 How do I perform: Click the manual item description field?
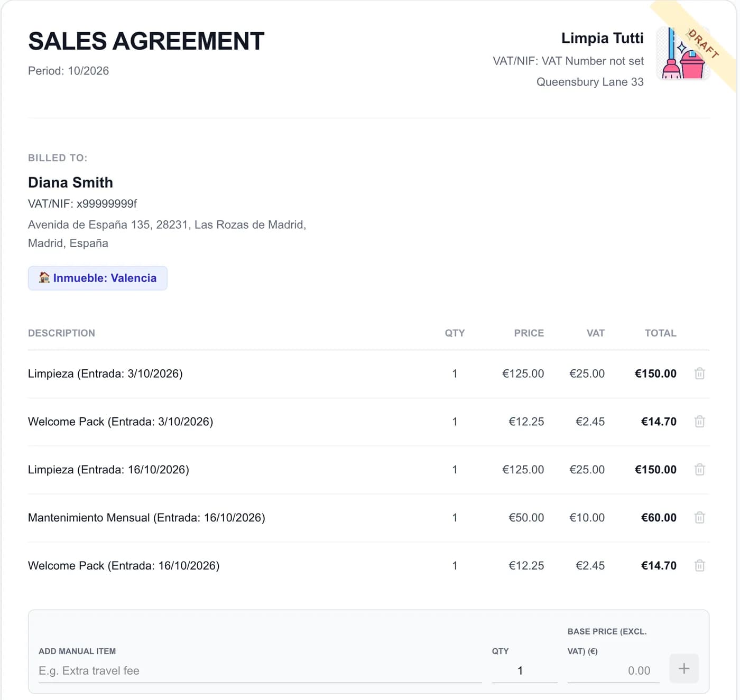(x=260, y=671)
